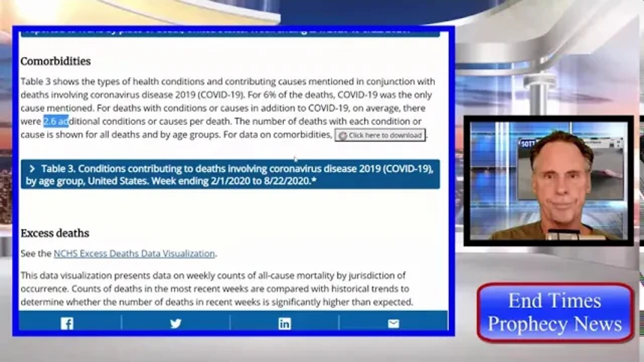Share page via email envelope icon
This screenshot has height=362, width=644.
(393, 323)
